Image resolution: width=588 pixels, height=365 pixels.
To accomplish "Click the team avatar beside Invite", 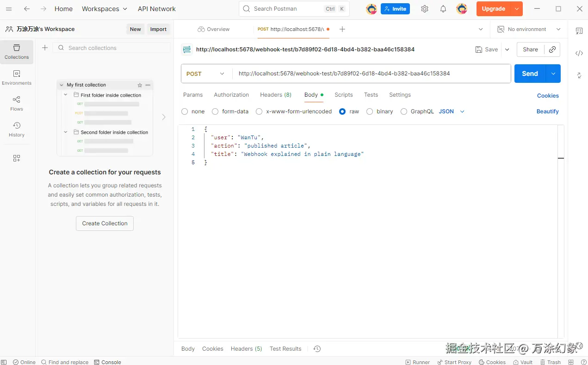I will tap(371, 9).
